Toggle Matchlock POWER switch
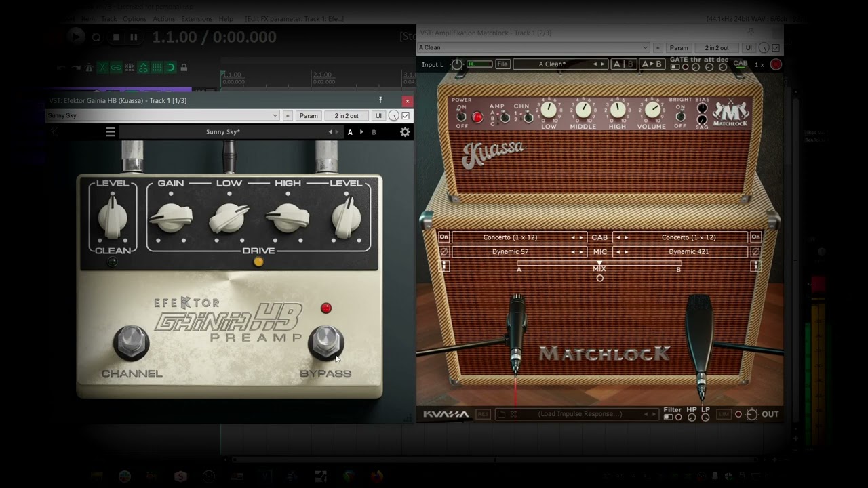 pos(461,116)
